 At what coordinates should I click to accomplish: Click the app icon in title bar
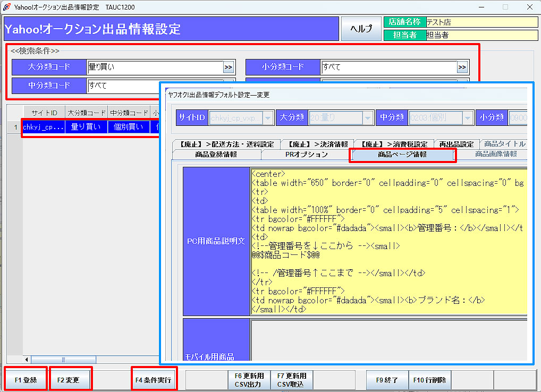(x=6, y=7)
